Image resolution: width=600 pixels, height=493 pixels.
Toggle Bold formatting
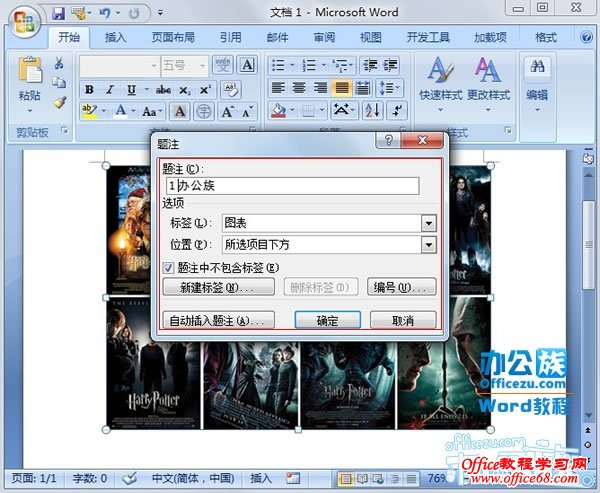coord(89,90)
